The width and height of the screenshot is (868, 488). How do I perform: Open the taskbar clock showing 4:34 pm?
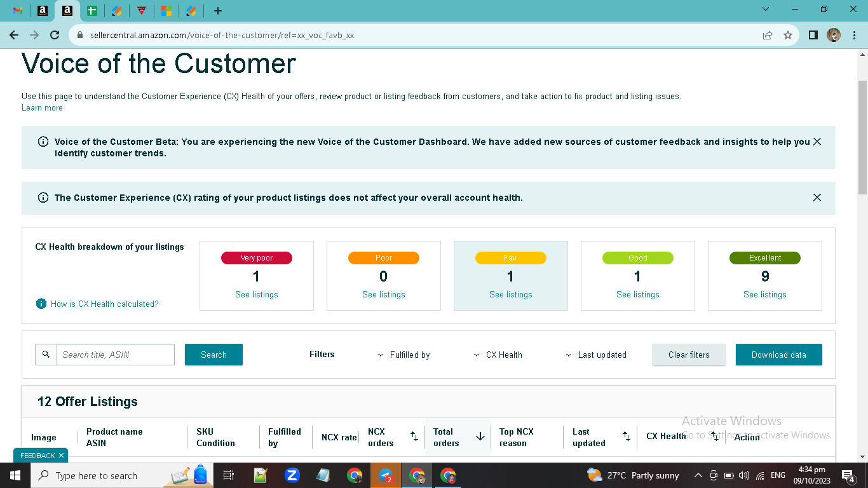(811, 475)
